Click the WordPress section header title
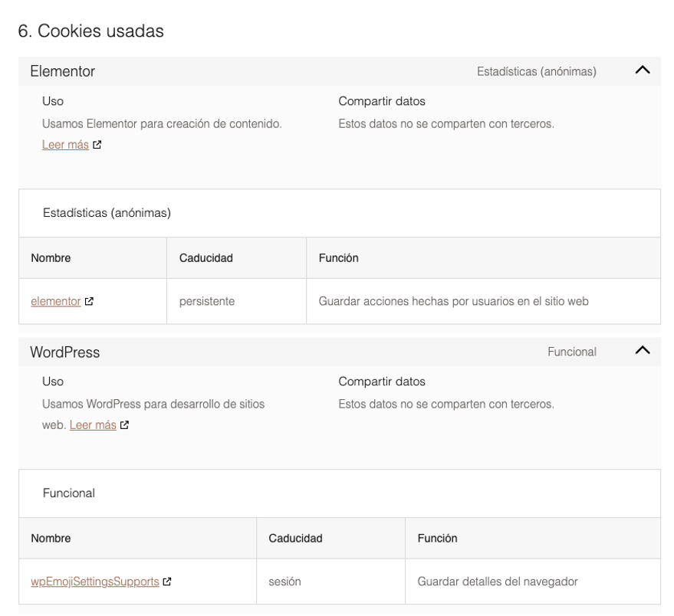This screenshot has height=616, width=674. click(65, 352)
